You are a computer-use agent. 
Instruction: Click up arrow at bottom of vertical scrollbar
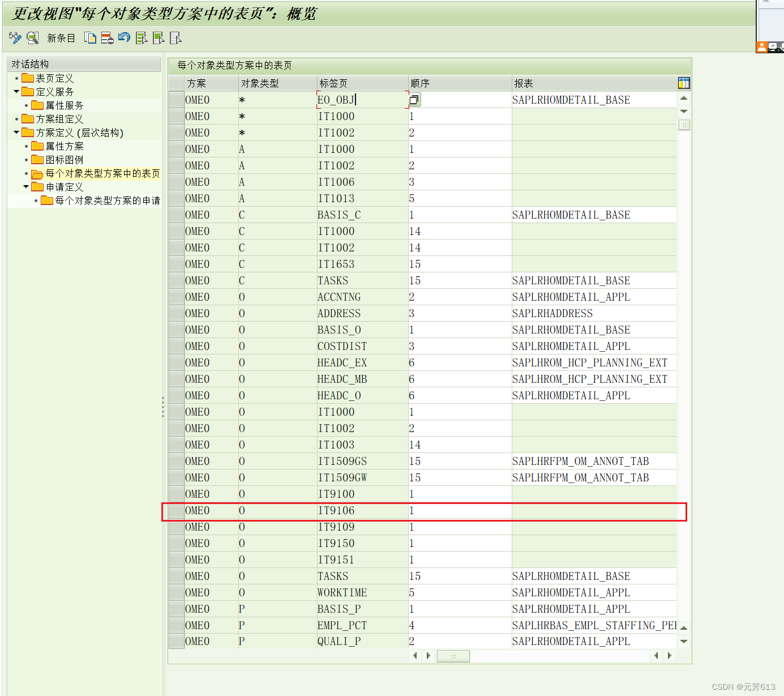pos(684,627)
